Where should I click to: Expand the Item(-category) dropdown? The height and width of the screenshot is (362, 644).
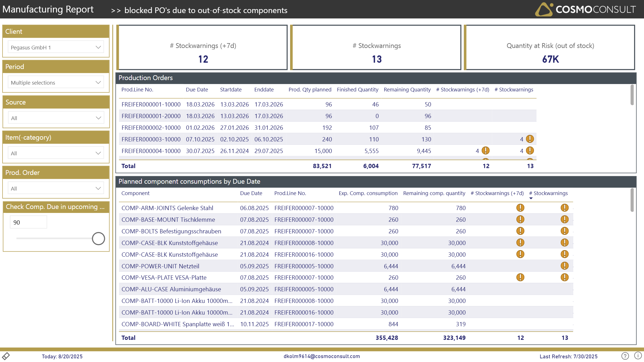[x=56, y=153]
